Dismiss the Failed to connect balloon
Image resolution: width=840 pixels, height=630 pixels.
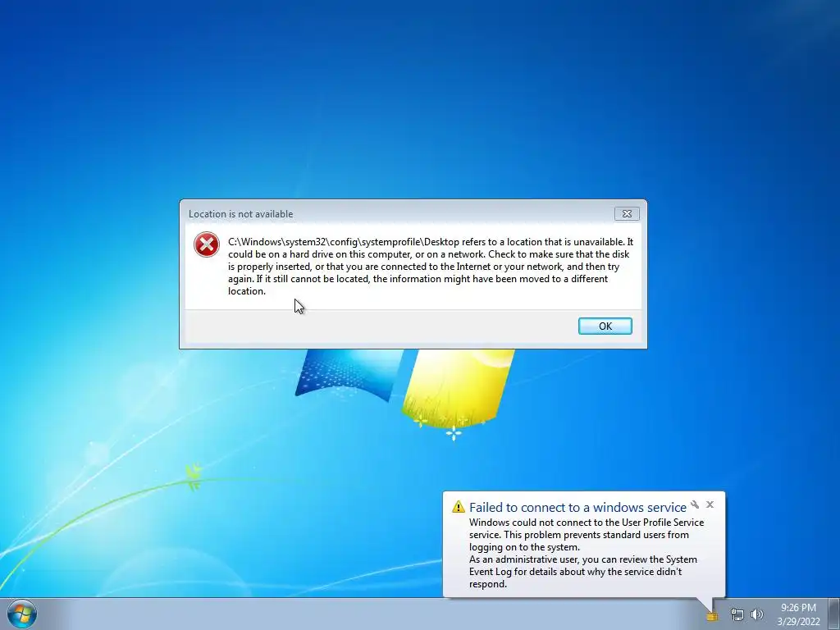click(x=710, y=504)
